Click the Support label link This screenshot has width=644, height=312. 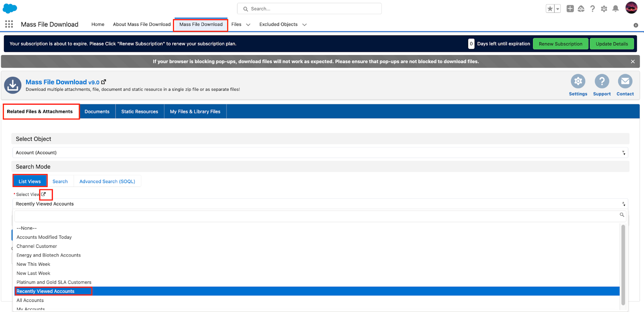602,94
